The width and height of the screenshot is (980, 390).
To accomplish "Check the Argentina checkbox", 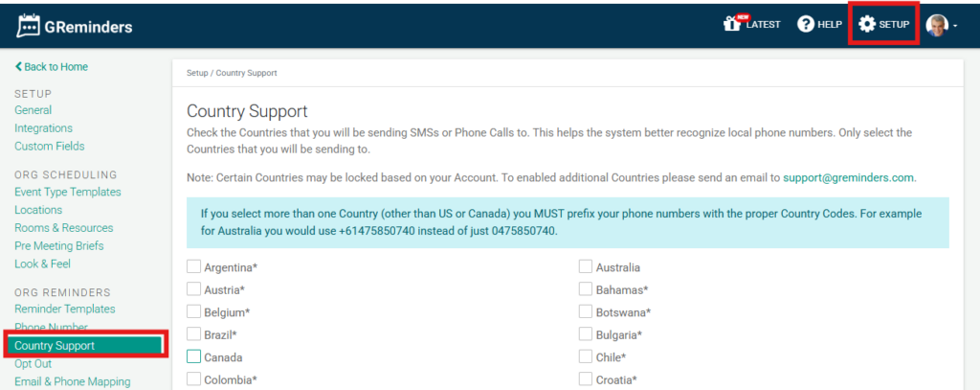I will [x=194, y=266].
